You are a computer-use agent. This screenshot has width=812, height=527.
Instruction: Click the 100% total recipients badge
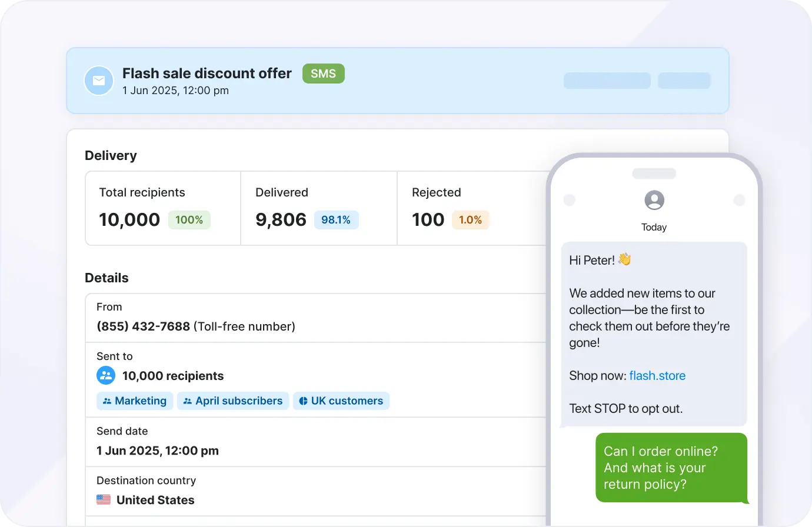(x=189, y=220)
